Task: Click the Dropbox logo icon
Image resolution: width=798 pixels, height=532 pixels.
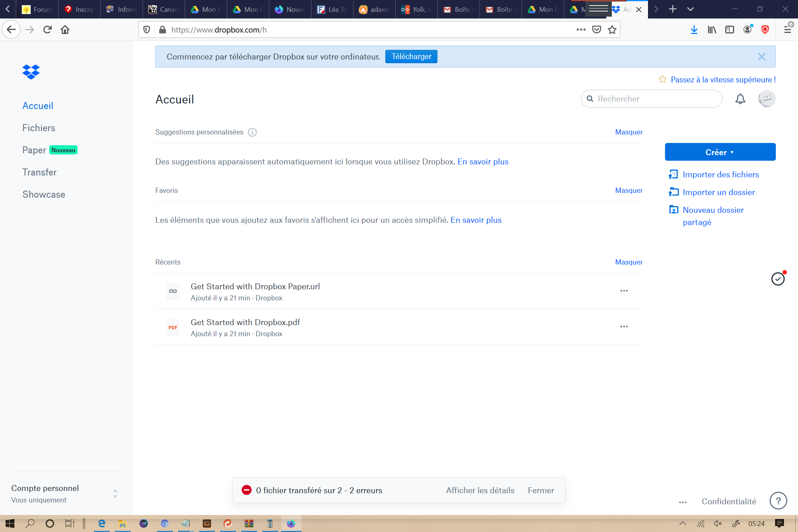Action: (x=31, y=72)
